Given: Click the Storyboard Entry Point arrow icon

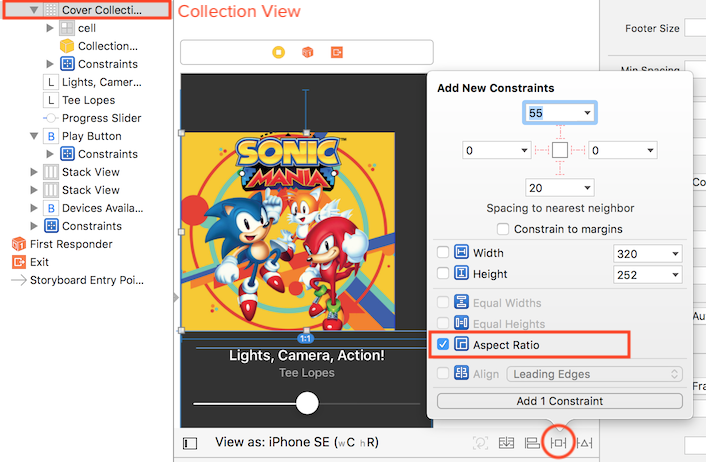Looking at the screenshot, I should click(x=18, y=280).
